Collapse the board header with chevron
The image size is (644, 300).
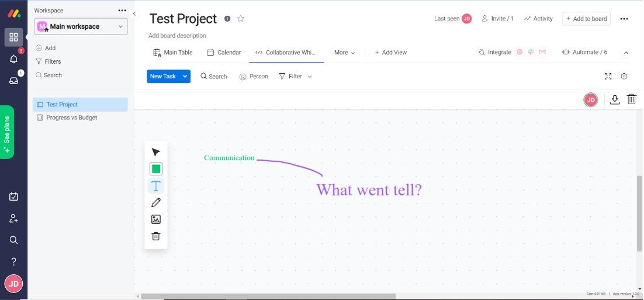(626, 53)
